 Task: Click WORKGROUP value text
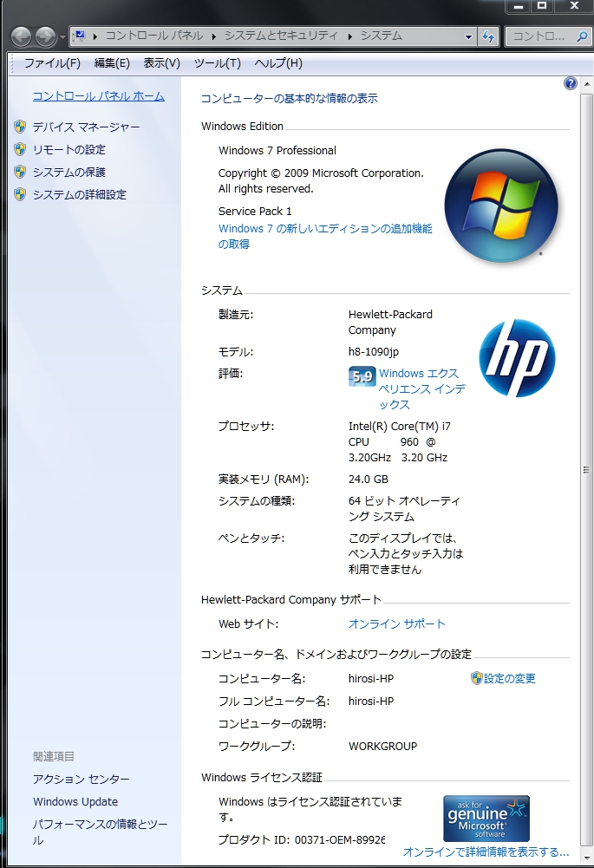382,747
